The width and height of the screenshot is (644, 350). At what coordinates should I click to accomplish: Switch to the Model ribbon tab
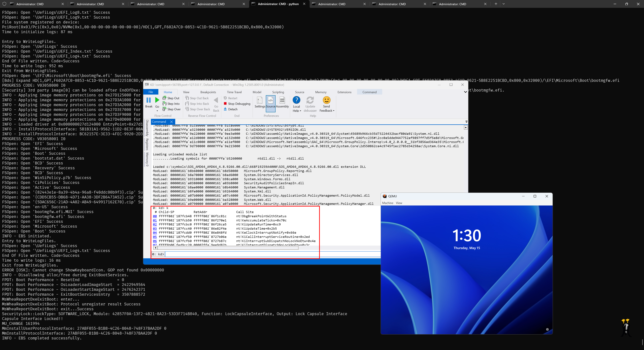point(257,92)
